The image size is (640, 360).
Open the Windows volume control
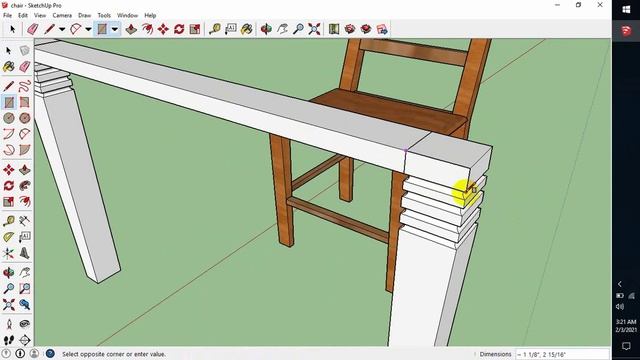tap(620, 307)
